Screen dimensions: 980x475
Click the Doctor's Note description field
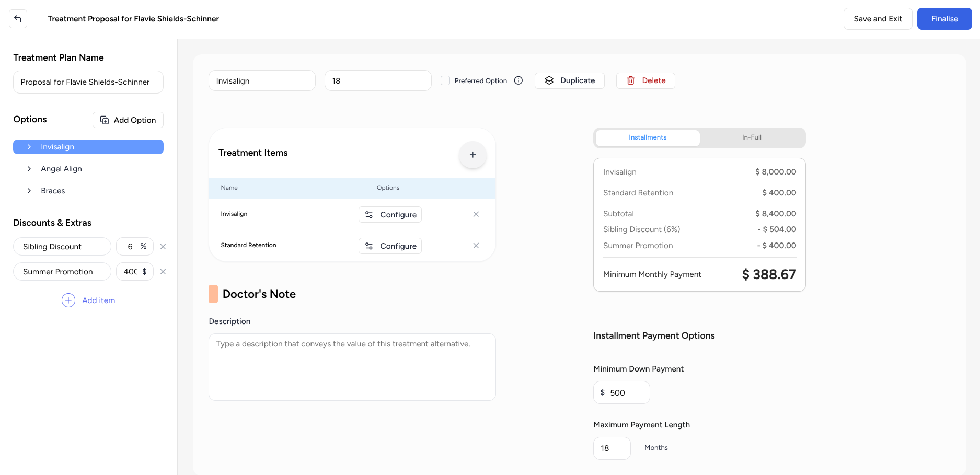pyautogui.click(x=352, y=366)
